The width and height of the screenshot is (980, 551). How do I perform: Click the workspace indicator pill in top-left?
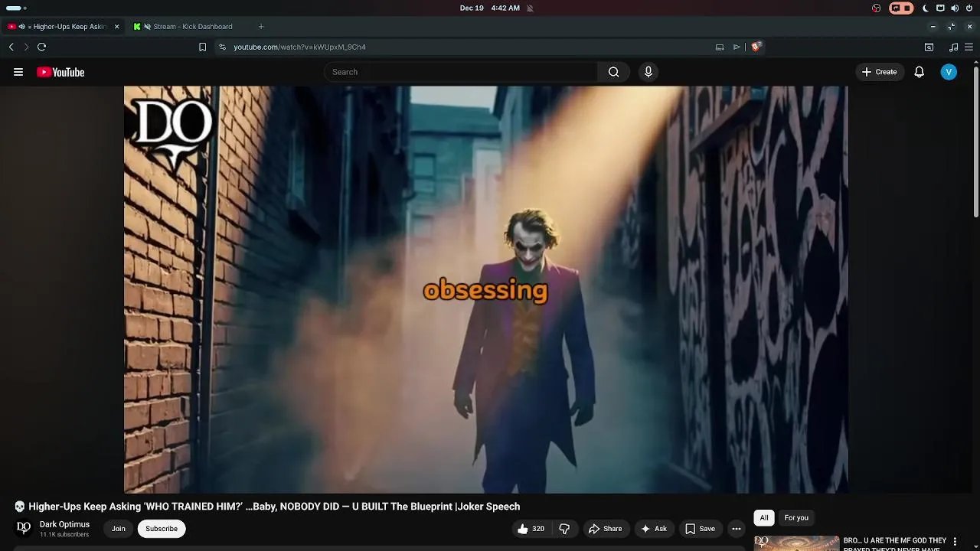pyautogui.click(x=15, y=8)
